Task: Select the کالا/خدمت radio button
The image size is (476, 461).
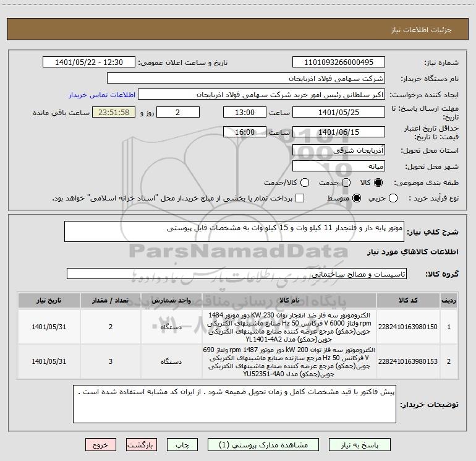Action: point(305,183)
